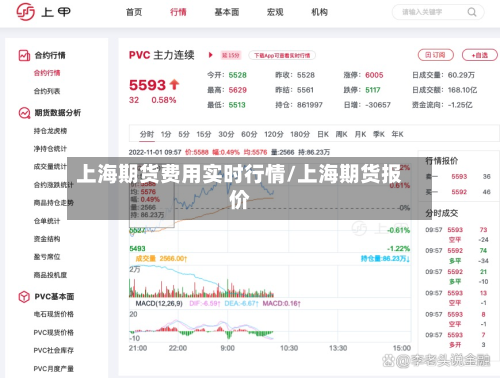Click the 持仓量:86.23万 indicator label
The width and height of the screenshot is (500, 378).
click(385, 259)
